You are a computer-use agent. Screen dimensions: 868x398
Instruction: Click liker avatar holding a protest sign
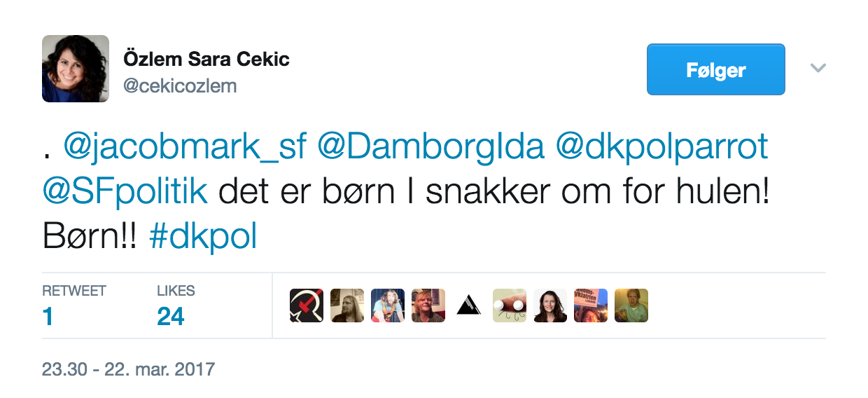[591, 306]
